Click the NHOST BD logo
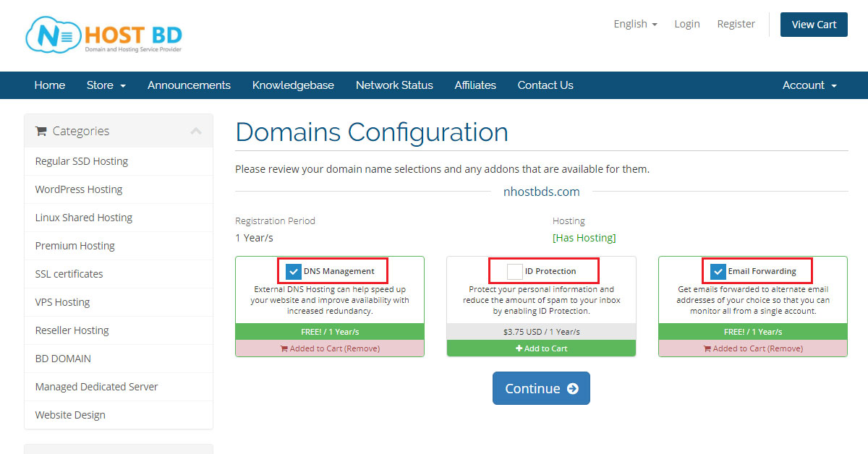 coord(103,34)
